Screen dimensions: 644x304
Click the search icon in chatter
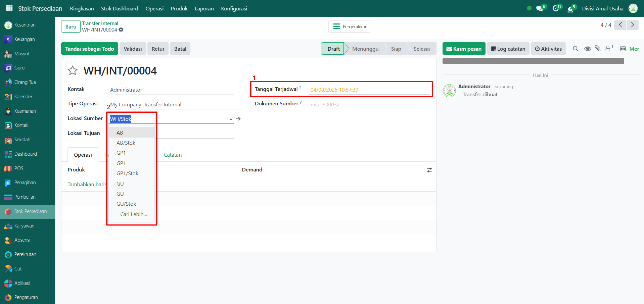576,49
